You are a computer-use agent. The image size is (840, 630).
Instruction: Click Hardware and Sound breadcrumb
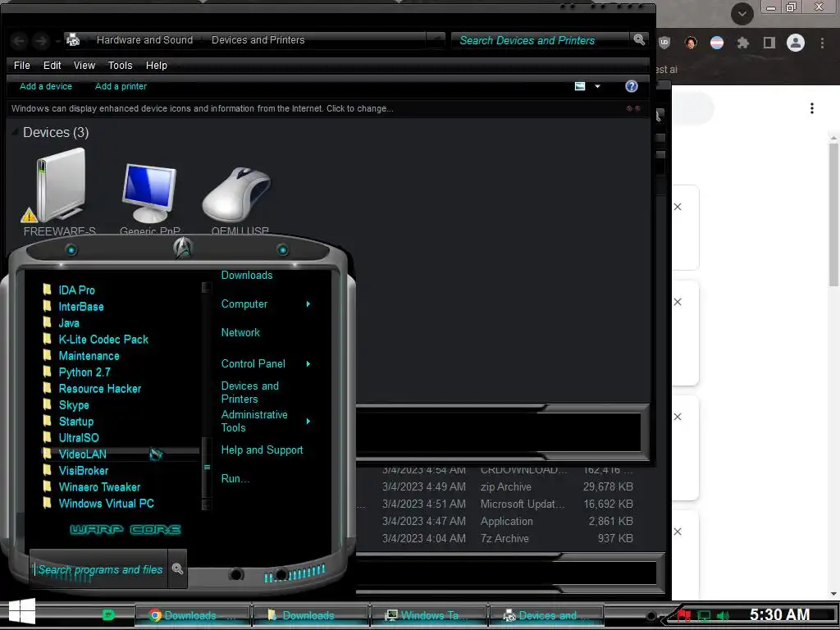click(x=144, y=39)
